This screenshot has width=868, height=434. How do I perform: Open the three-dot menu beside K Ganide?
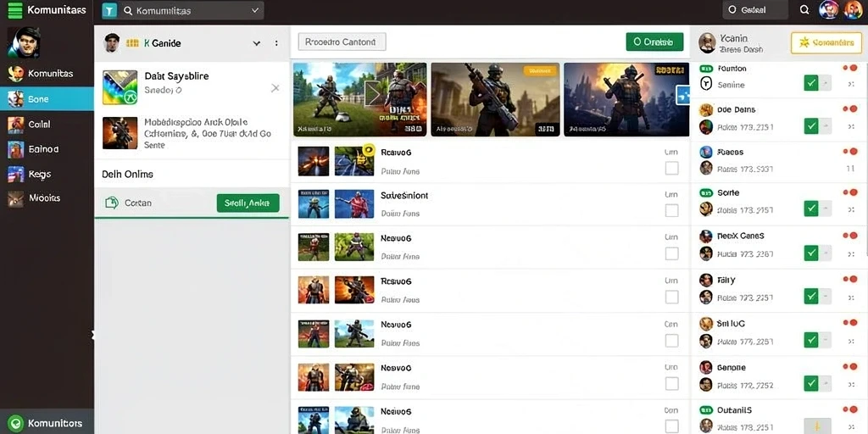tap(276, 43)
